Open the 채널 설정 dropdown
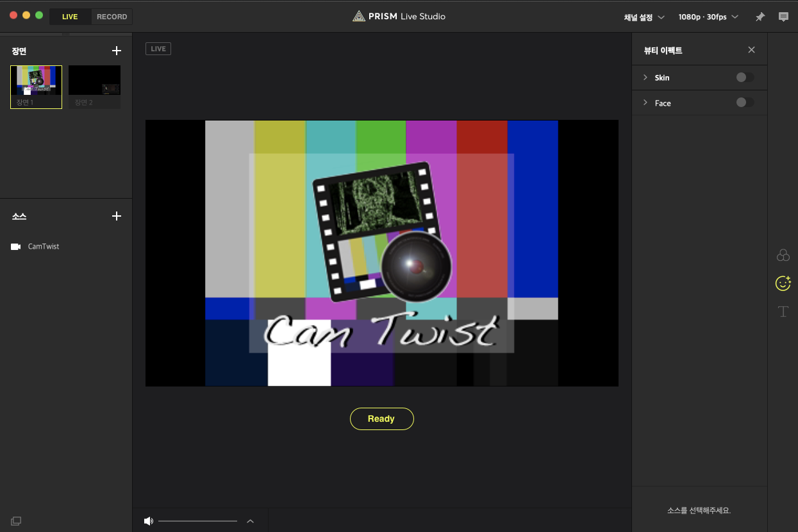798x532 pixels. (644, 17)
